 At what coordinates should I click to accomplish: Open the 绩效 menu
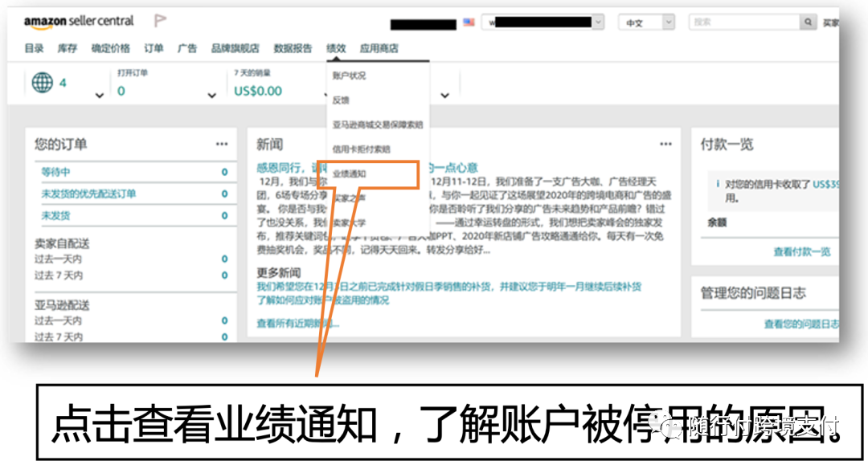tap(336, 48)
